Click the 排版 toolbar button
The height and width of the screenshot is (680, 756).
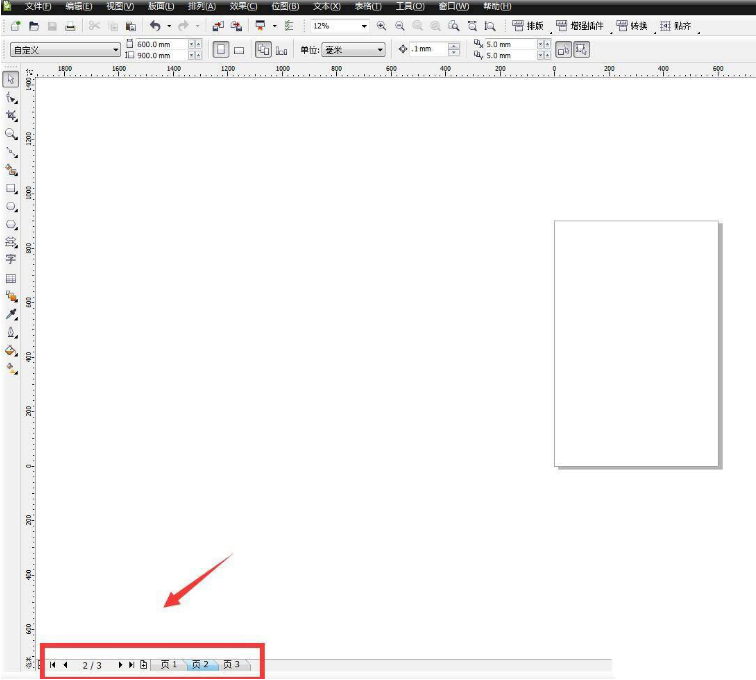click(x=528, y=26)
